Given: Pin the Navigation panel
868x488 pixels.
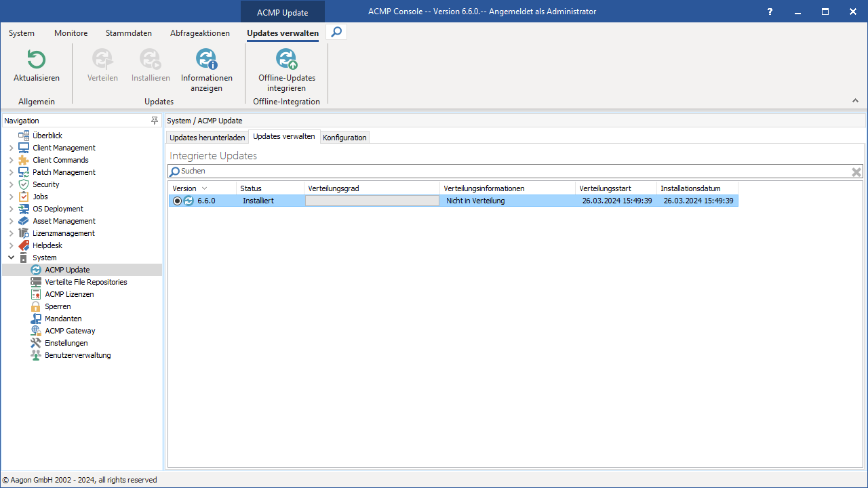Looking at the screenshot, I should click(x=155, y=121).
